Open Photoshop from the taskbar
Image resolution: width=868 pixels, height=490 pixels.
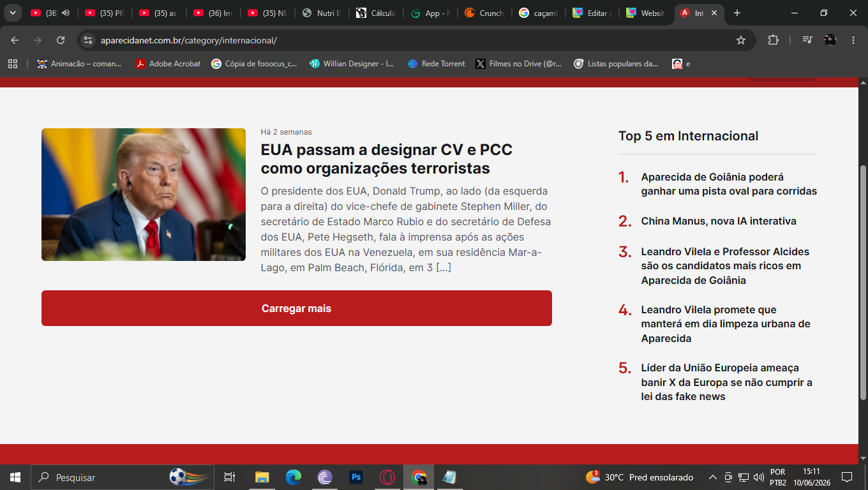point(356,477)
